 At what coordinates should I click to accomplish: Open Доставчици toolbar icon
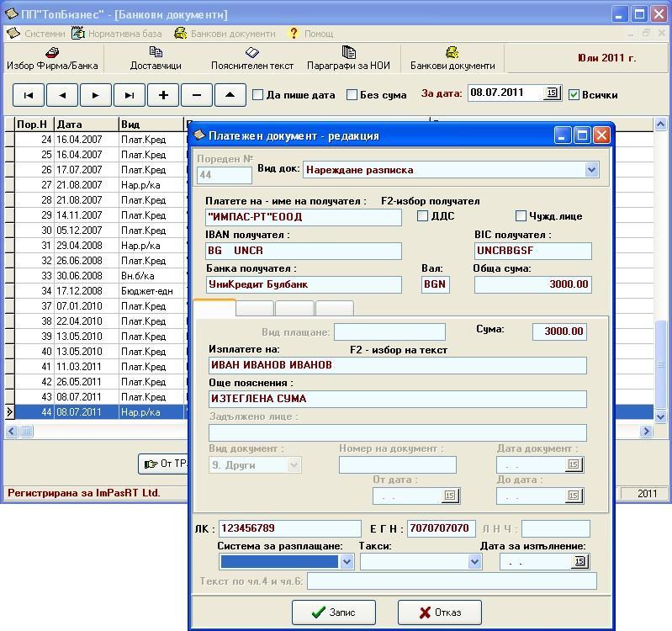click(x=156, y=52)
